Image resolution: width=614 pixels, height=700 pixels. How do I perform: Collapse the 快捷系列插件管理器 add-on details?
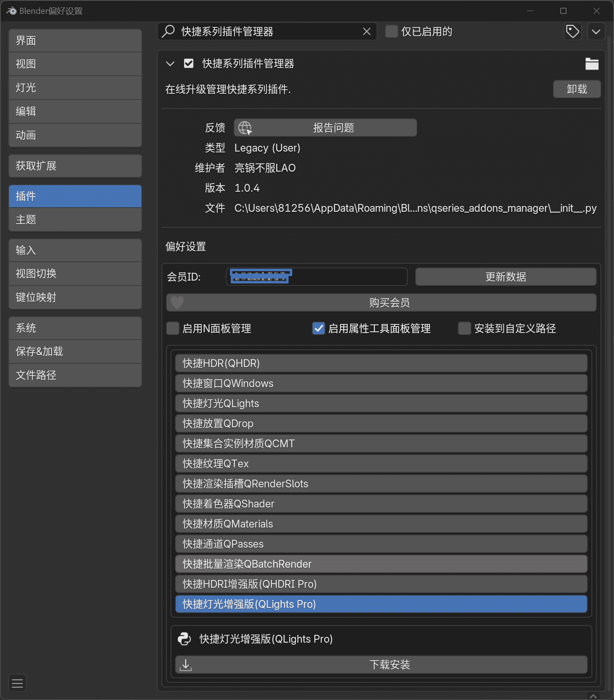tap(170, 63)
